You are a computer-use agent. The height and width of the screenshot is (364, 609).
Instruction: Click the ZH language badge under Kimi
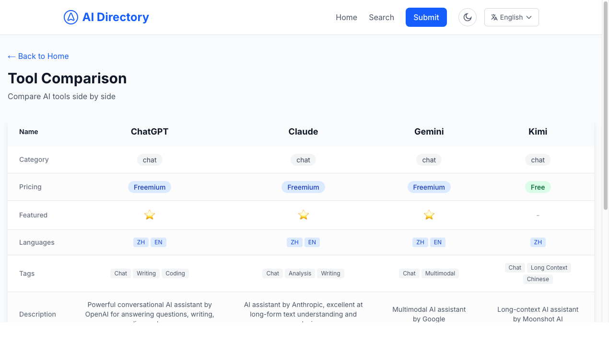538,242
